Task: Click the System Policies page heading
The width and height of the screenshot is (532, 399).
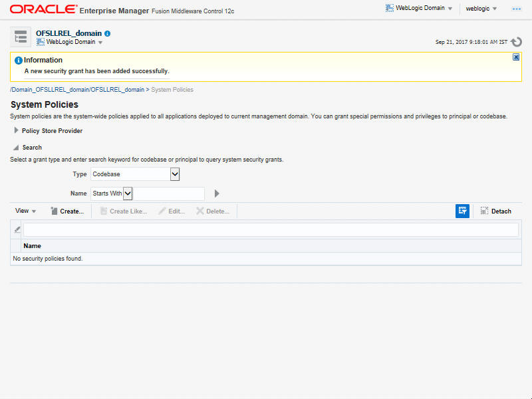Action: [45, 104]
